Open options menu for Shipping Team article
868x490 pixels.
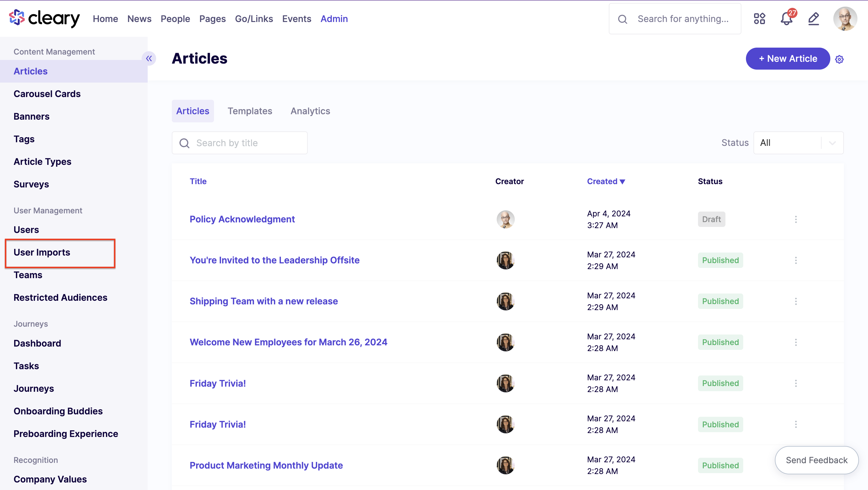click(x=796, y=301)
